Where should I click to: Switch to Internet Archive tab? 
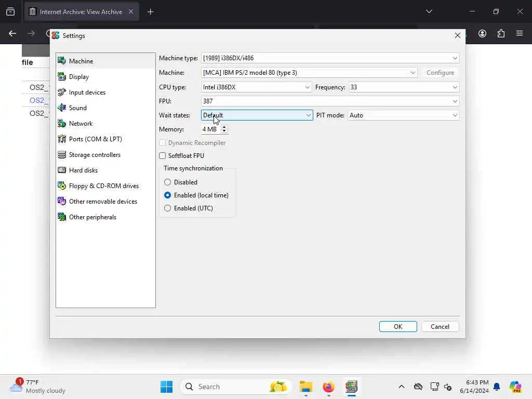tap(81, 12)
